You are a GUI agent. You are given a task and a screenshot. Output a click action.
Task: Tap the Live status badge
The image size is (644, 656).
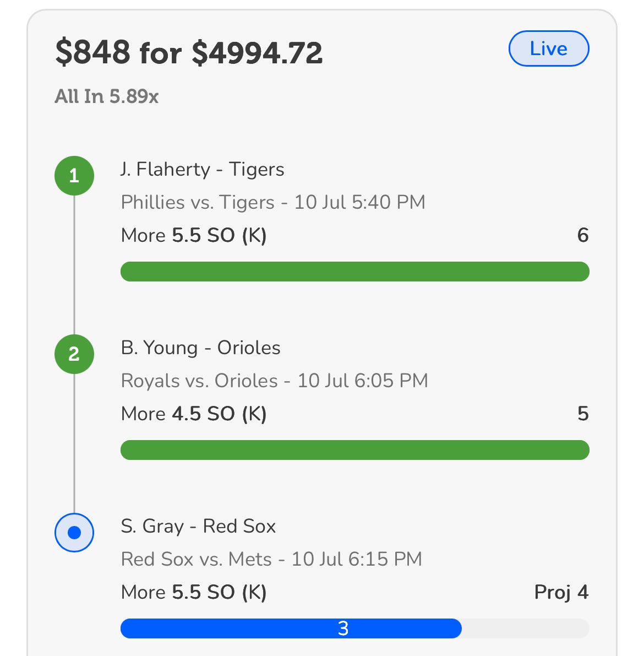click(549, 48)
